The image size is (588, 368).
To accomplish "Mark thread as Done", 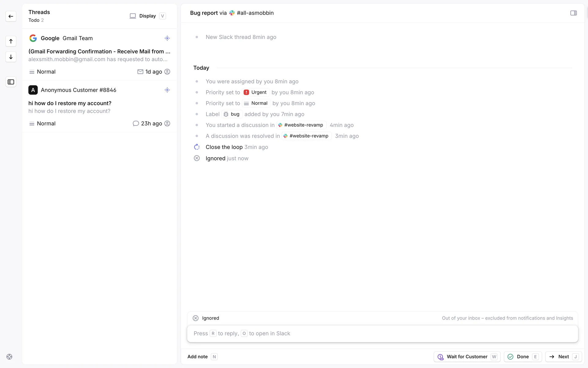I will (x=522, y=357).
